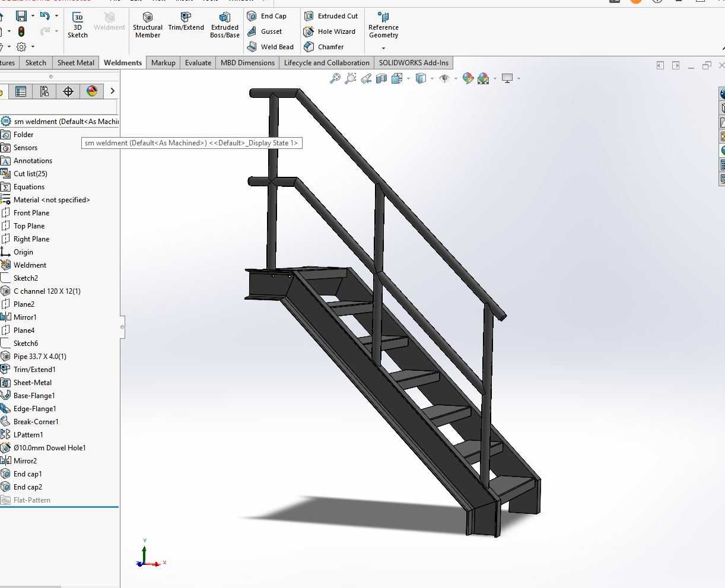
Task: Switch to the Sketch tab
Action: (36, 63)
